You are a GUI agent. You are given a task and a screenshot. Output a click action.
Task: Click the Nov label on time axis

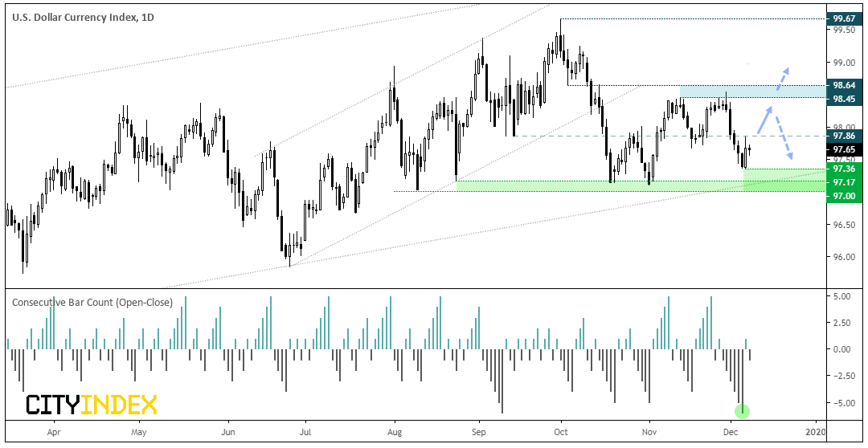coord(650,430)
